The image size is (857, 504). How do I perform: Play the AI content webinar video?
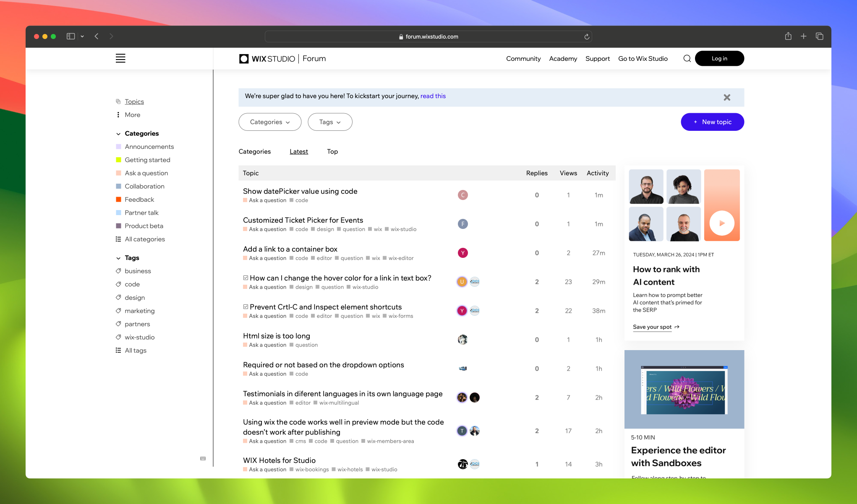[x=721, y=223]
